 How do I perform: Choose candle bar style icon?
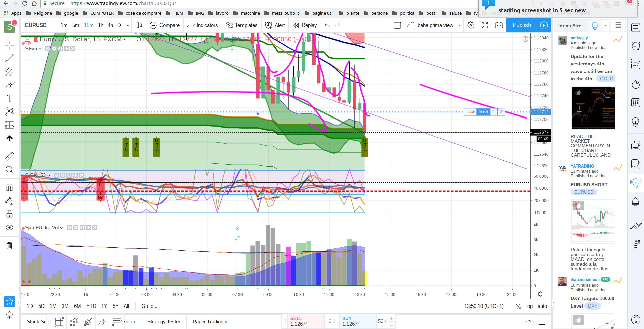click(x=139, y=25)
